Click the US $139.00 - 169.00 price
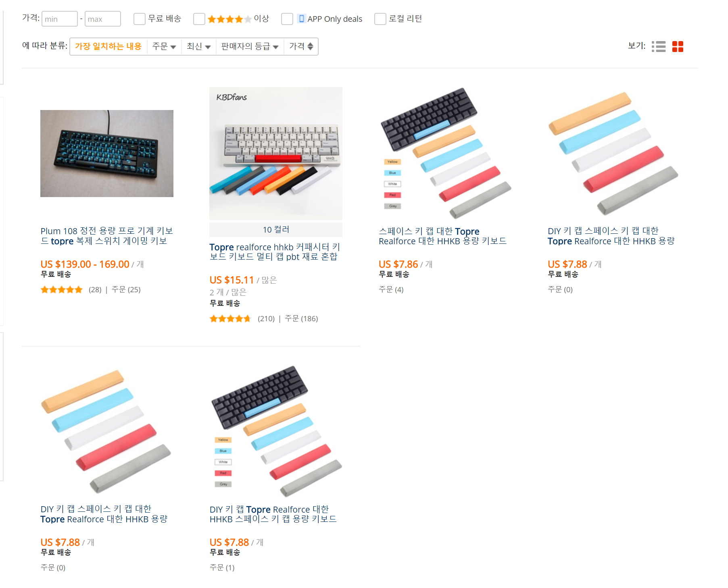The height and width of the screenshot is (588, 728). tap(85, 264)
